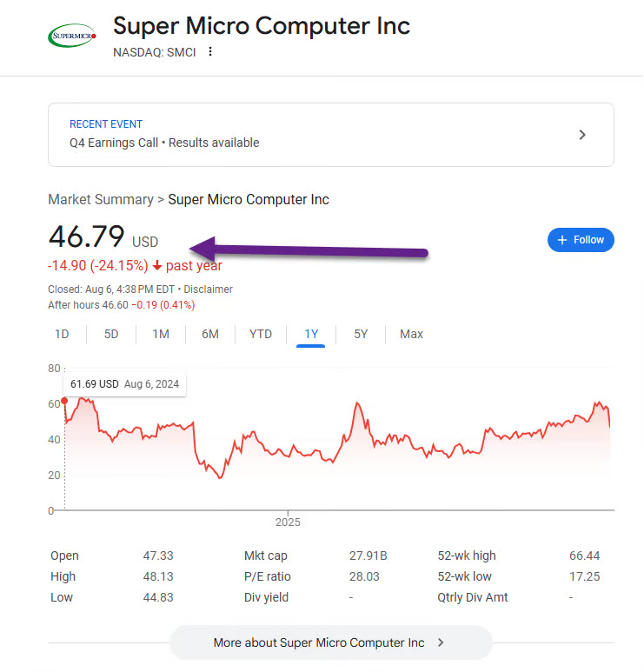Switch chart to 1D range
This screenshot has height=672, width=644.
pyautogui.click(x=62, y=335)
